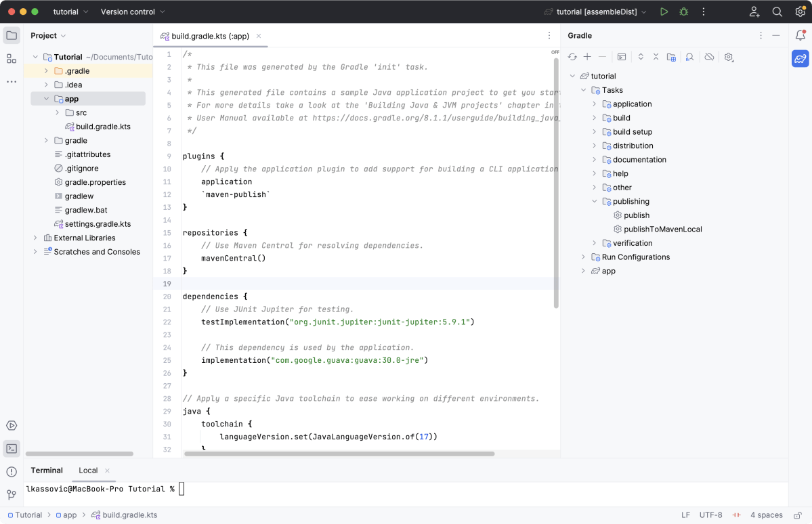Viewport: 812px width, 524px height.
Task: Click project tree horizontal scrollbar
Action: (79, 454)
